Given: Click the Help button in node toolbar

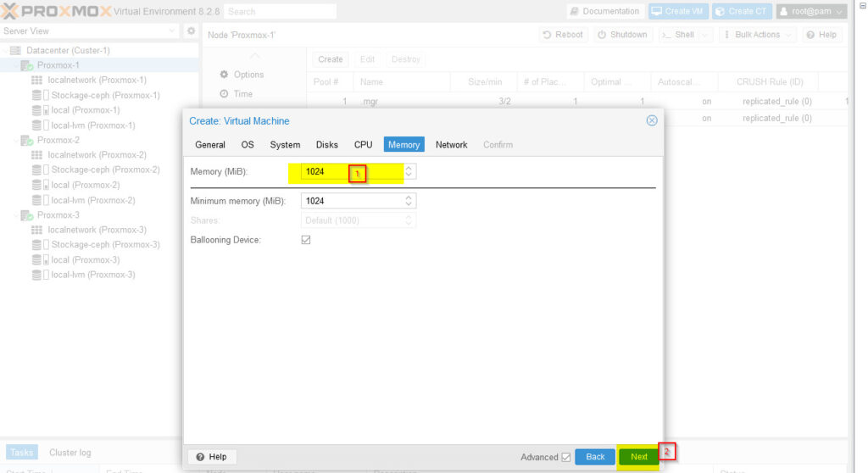Looking at the screenshot, I should [x=821, y=35].
